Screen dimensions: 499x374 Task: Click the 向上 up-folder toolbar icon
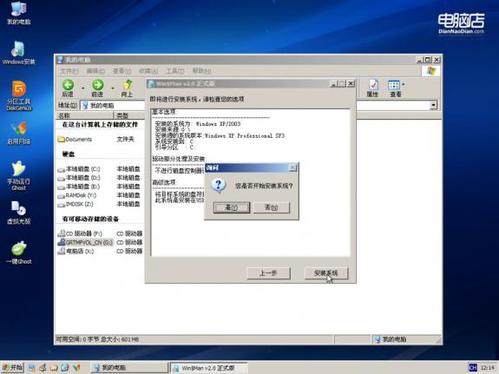(127, 88)
